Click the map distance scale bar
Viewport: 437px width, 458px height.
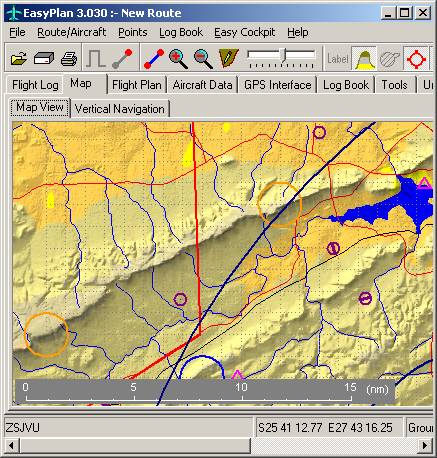[205, 391]
